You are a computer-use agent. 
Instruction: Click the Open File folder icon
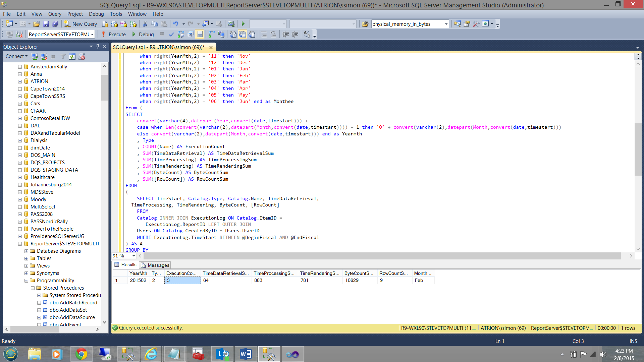[x=37, y=24]
